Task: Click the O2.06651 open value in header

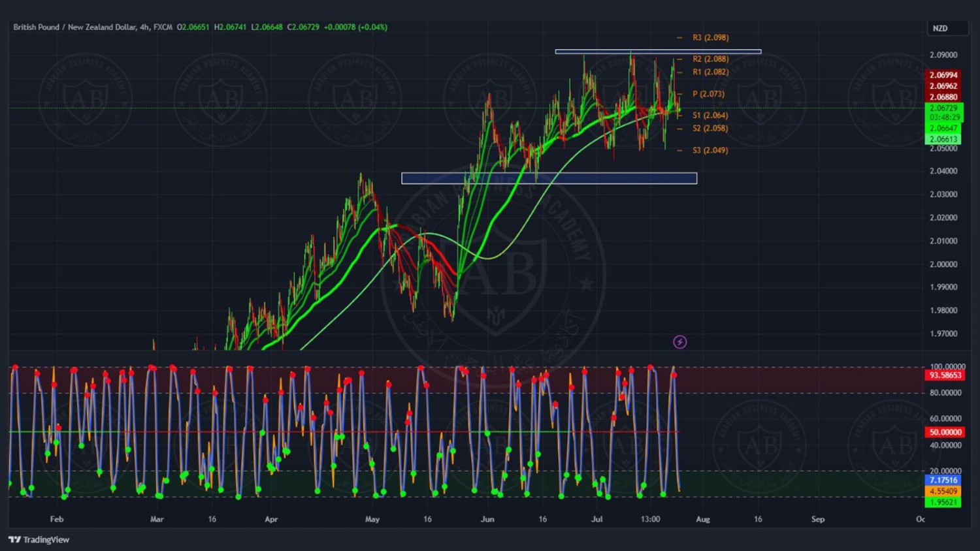Action: [x=193, y=27]
